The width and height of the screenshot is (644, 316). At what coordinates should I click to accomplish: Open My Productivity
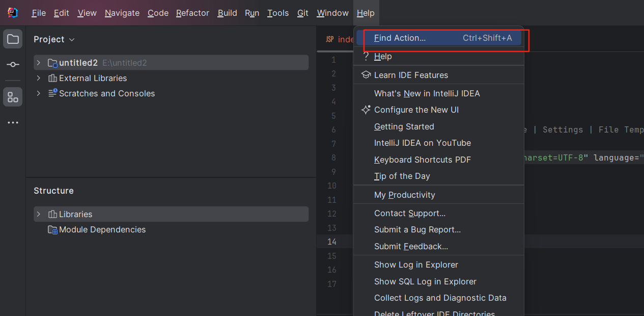click(439, 195)
